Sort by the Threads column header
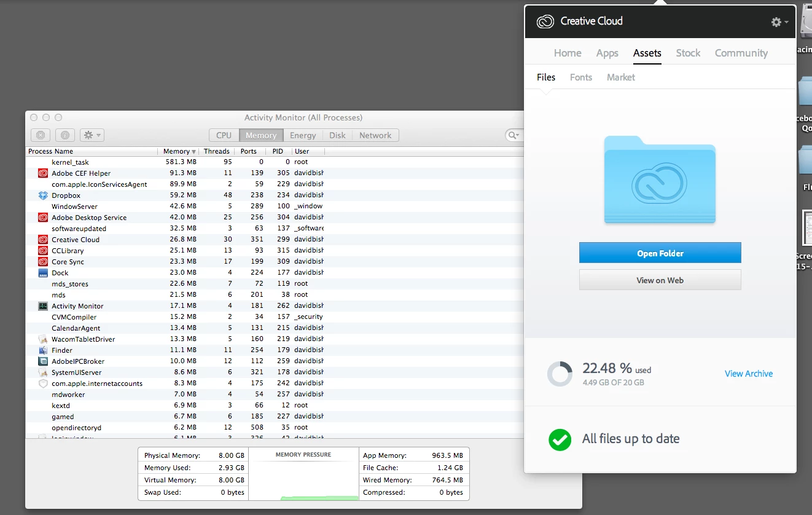Image resolution: width=812 pixels, height=515 pixels. (x=216, y=151)
